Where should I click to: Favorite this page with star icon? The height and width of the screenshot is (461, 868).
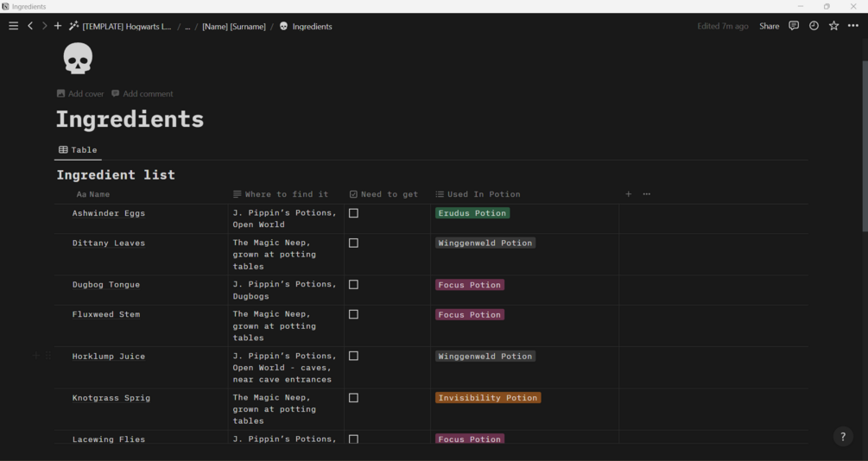click(833, 26)
